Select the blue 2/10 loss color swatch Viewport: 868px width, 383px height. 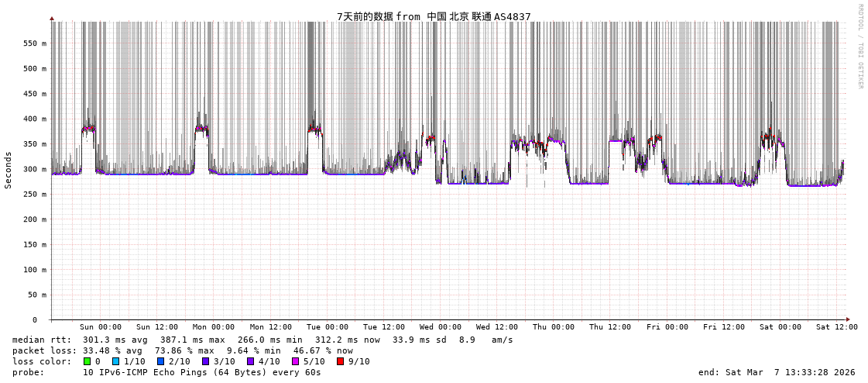[160, 361]
